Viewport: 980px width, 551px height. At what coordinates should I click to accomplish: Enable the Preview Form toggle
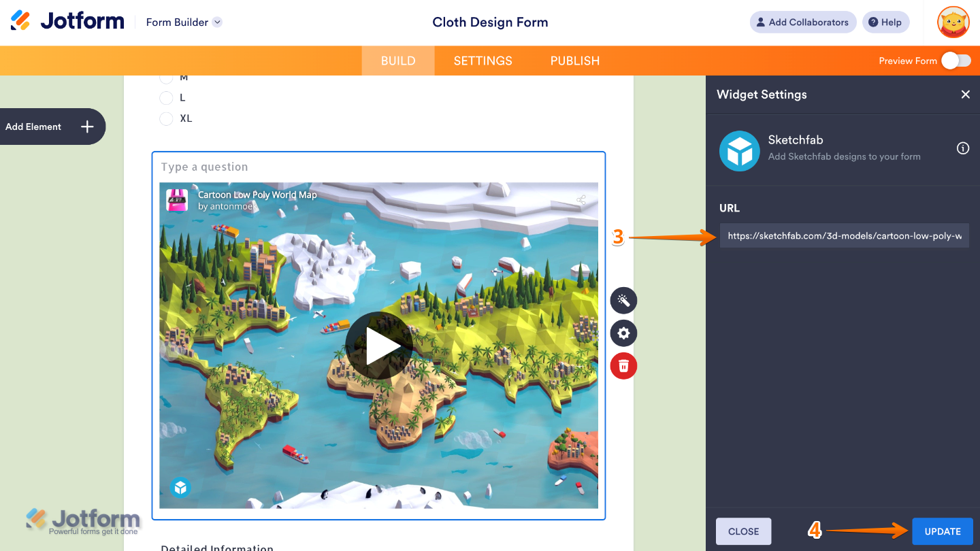point(956,61)
